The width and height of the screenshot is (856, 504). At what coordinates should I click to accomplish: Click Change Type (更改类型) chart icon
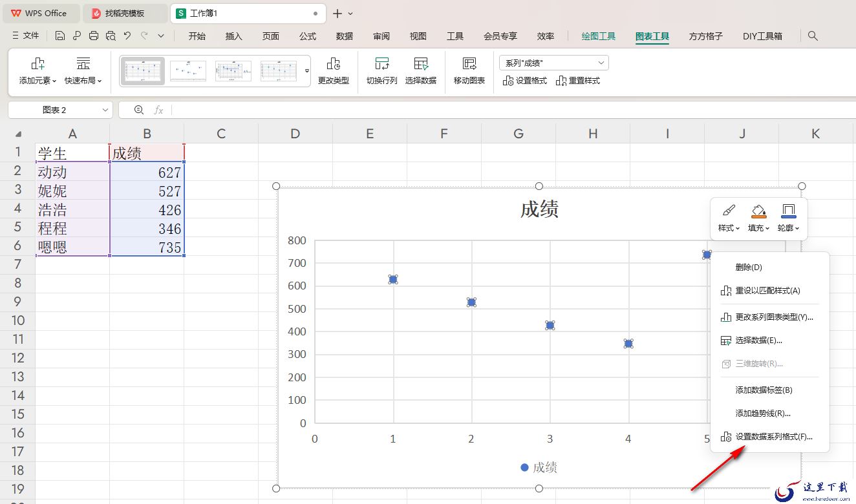[x=334, y=63]
